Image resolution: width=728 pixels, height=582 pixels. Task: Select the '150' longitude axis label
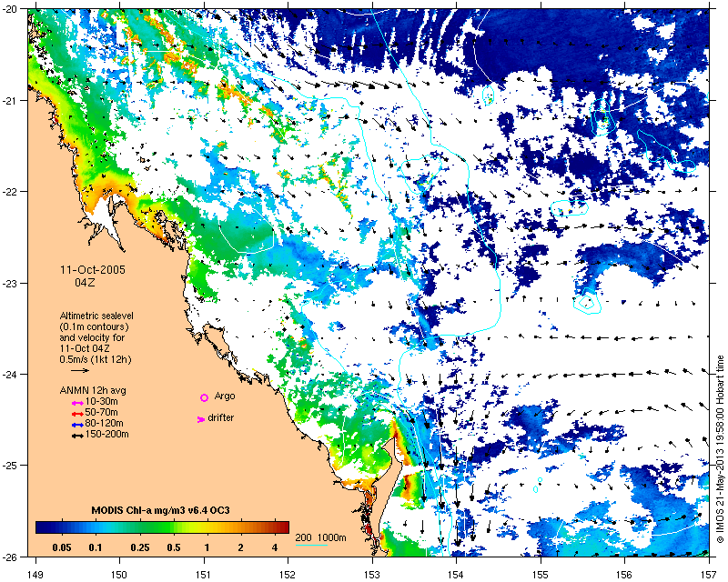point(119,575)
